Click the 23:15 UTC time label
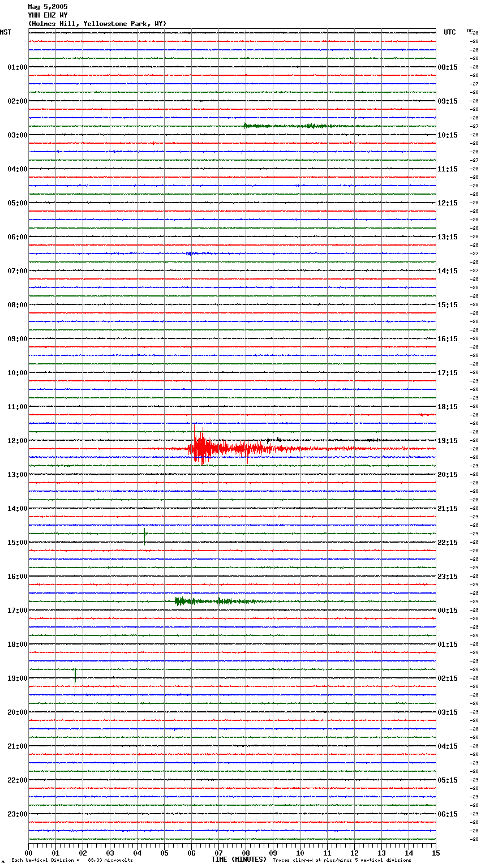Screen dimensions: 481x868 tap(448, 577)
